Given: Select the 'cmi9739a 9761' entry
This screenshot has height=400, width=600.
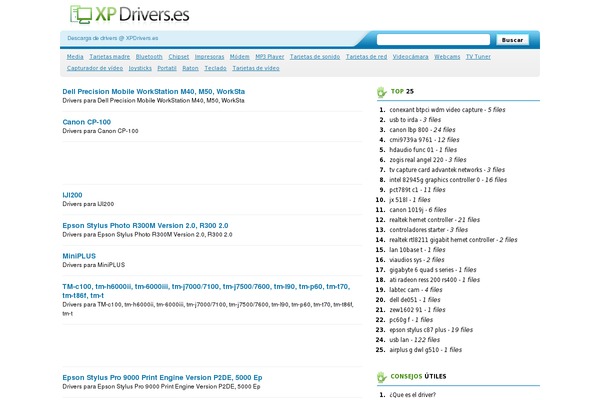Looking at the screenshot, I should (x=424, y=140).
